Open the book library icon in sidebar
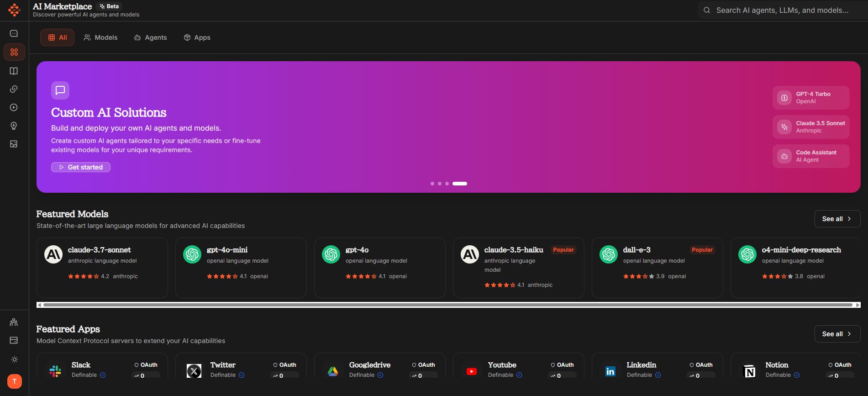The image size is (868, 396). pyautogui.click(x=14, y=71)
